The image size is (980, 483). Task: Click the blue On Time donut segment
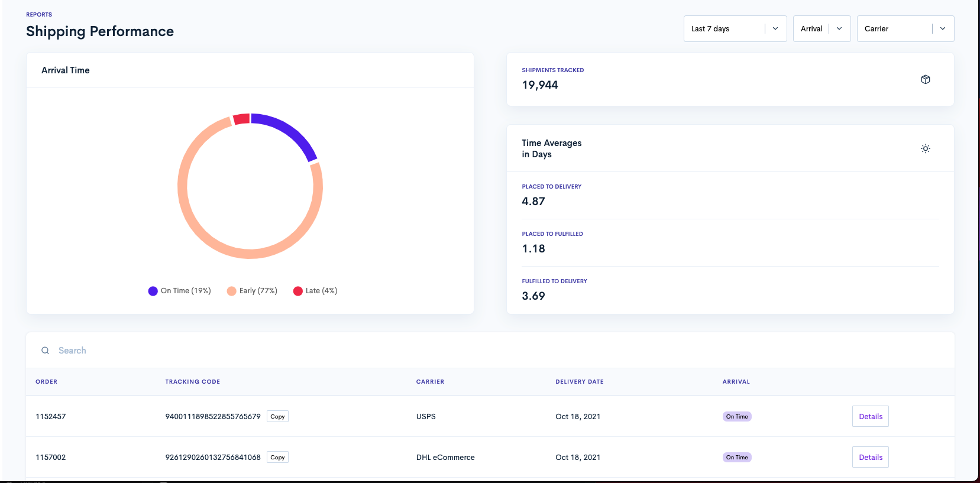tap(290, 131)
